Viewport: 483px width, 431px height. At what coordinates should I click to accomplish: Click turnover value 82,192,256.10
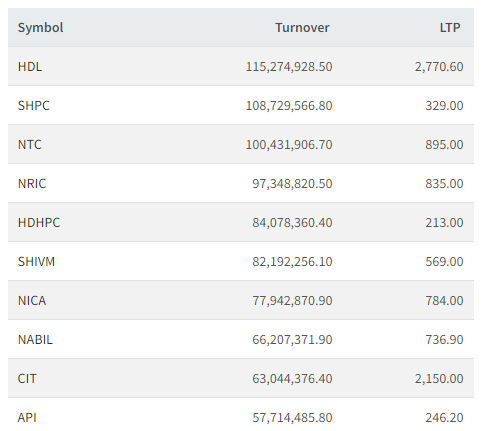tap(292, 262)
